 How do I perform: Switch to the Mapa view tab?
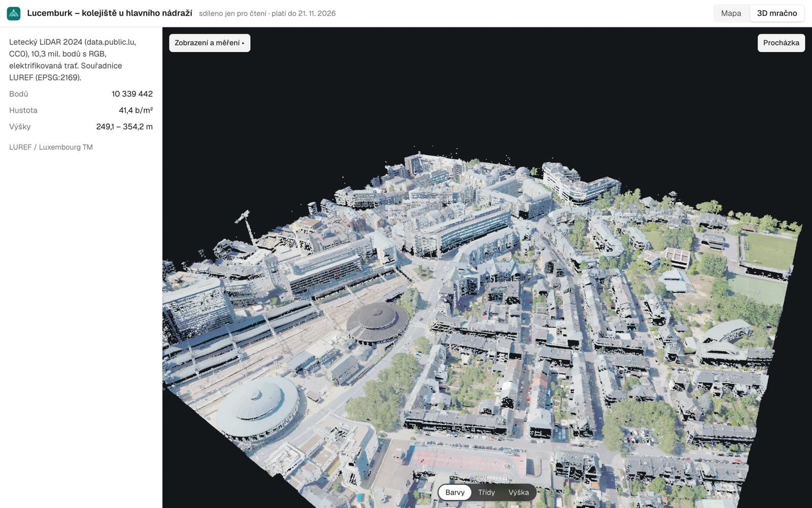[731, 13]
